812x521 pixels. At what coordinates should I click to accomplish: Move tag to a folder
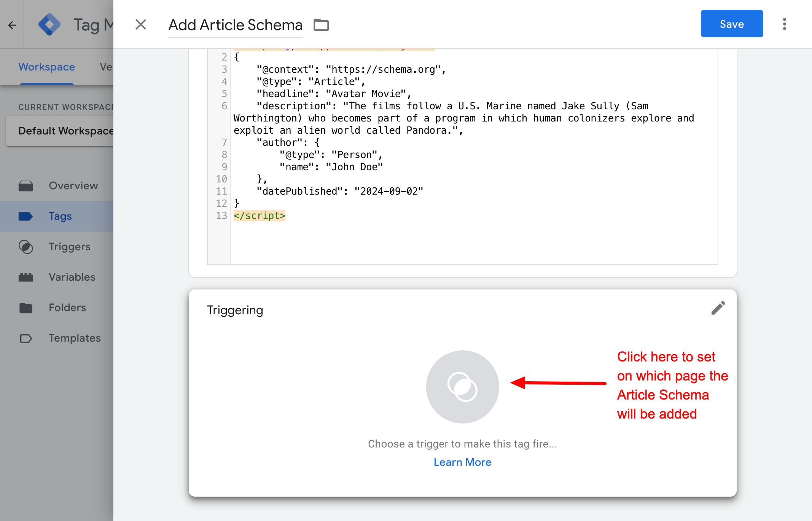pyautogui.click(x=321, y=24)
